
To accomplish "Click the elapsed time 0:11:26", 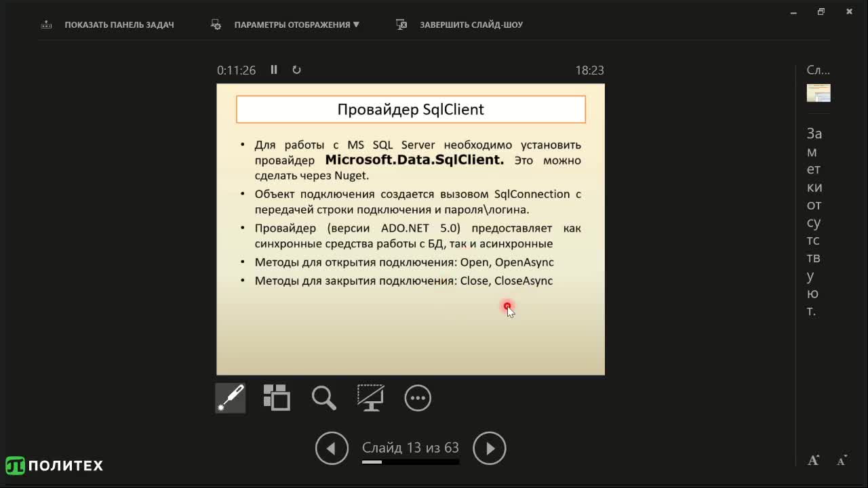I will (x=236, y=70).
